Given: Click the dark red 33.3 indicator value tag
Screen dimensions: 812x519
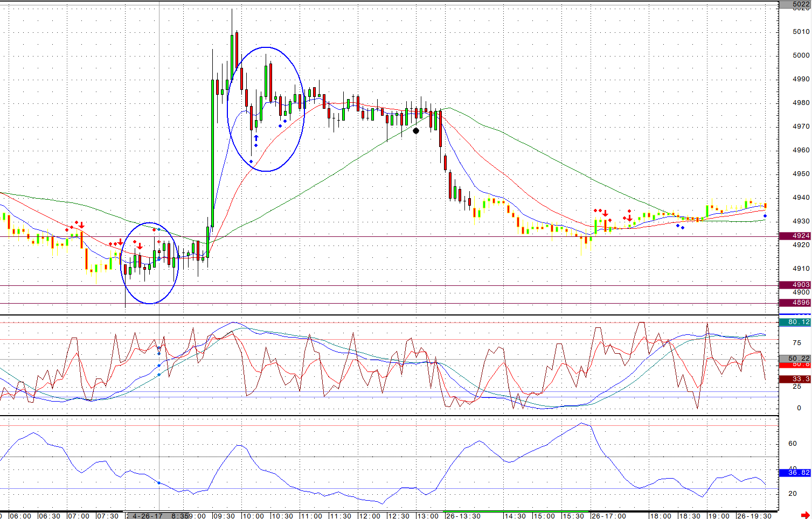Looking at the screenshot, I should pyautogui.click(x=795, y=379).
